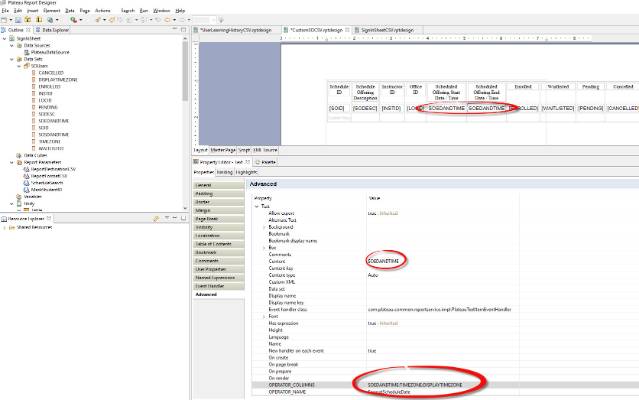Collapse the Data Sets tree node
Screen dimensions: 639x400
click(11, 58)
